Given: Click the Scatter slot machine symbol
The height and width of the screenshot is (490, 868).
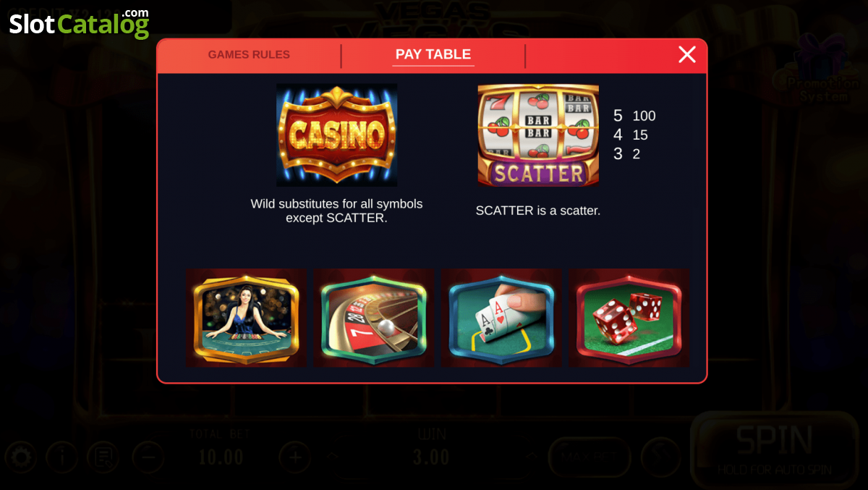Looking at the screenshot, I should (538, 135).
